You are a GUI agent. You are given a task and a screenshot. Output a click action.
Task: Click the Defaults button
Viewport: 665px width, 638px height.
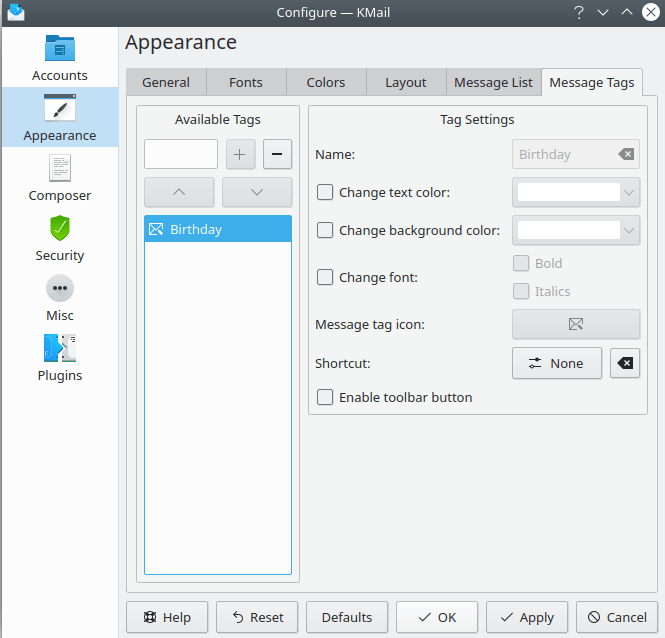point(347,617)
